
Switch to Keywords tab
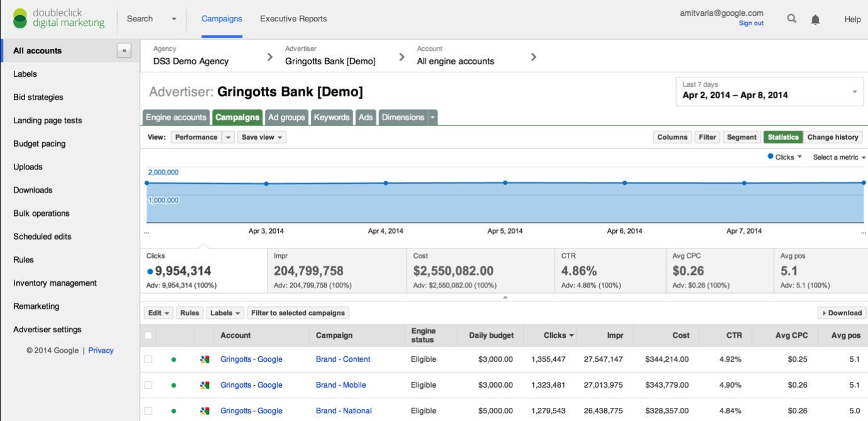click(x=332, y=118)
